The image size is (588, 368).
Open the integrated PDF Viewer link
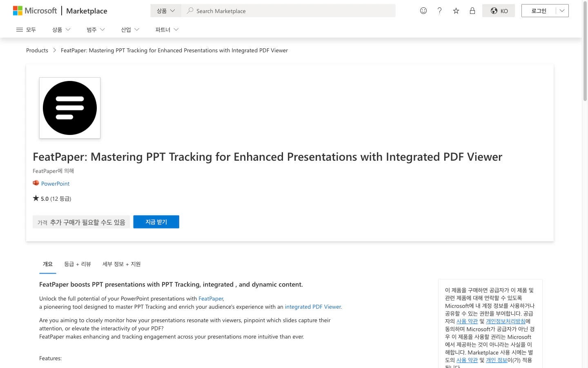(x=312, y=307)
